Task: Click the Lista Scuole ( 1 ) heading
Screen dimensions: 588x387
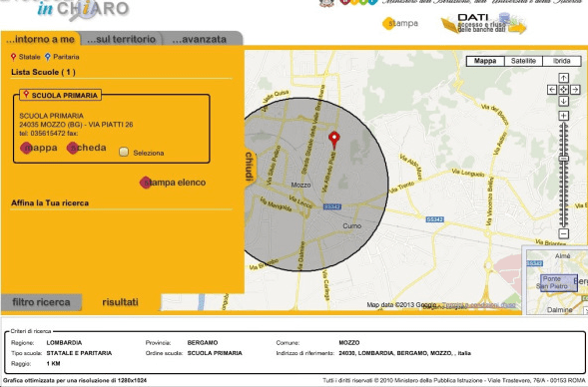Action: coord(43,72)
